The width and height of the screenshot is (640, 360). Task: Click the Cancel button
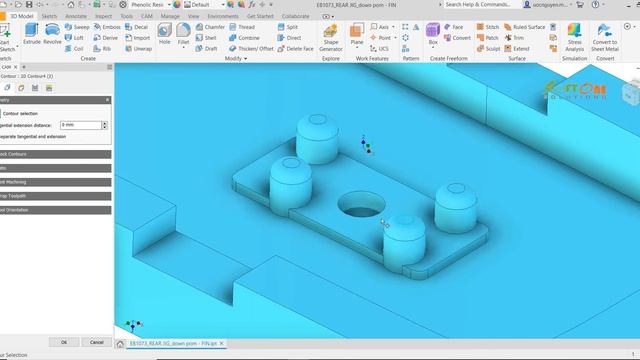pos(96,342)
